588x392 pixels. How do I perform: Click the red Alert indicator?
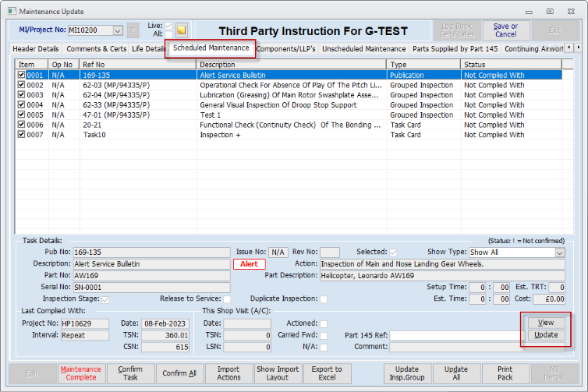pyautogui.click(x=249, y=264)
